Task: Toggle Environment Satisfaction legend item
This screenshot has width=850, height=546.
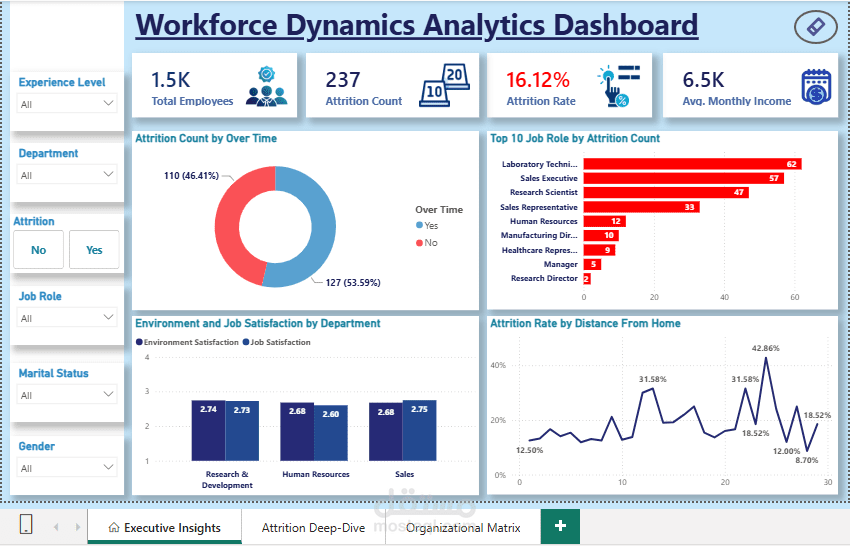Action: tap(187, 342)
